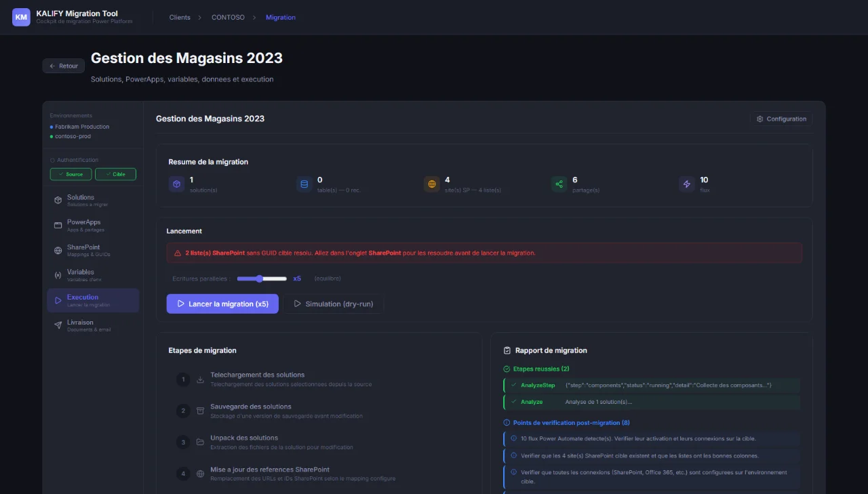Adjust the Ecritures paralleles slider
The image size is (868, 494).
pos(262,279)
